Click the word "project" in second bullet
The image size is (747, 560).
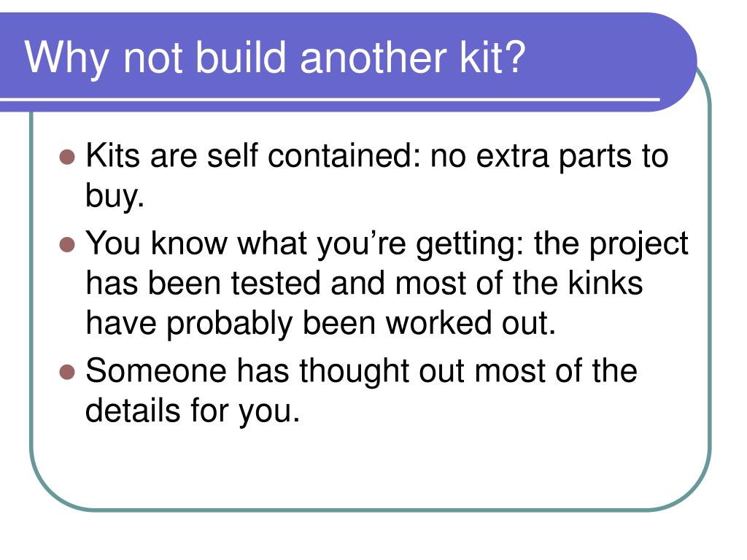tap(639, 245)
